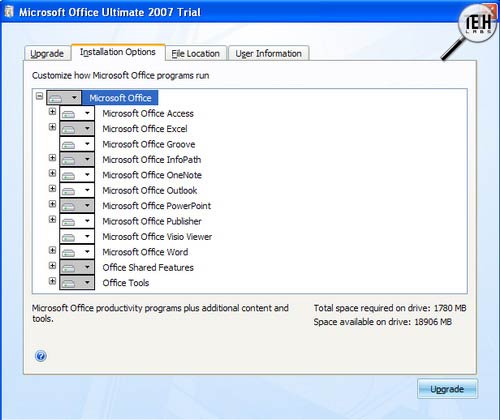Select Microsoft Office Groove in the tree

click(149, 144)
